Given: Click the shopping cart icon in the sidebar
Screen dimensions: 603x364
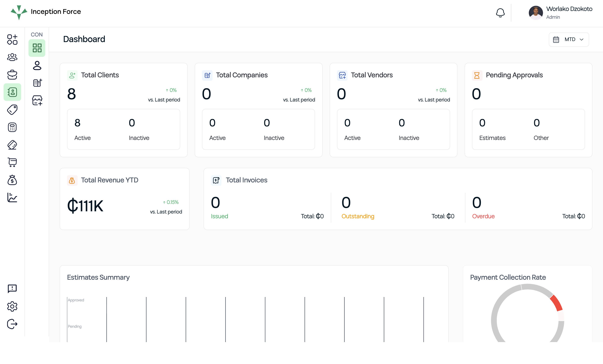Looking at the screenshot, I should click(12, 162).
